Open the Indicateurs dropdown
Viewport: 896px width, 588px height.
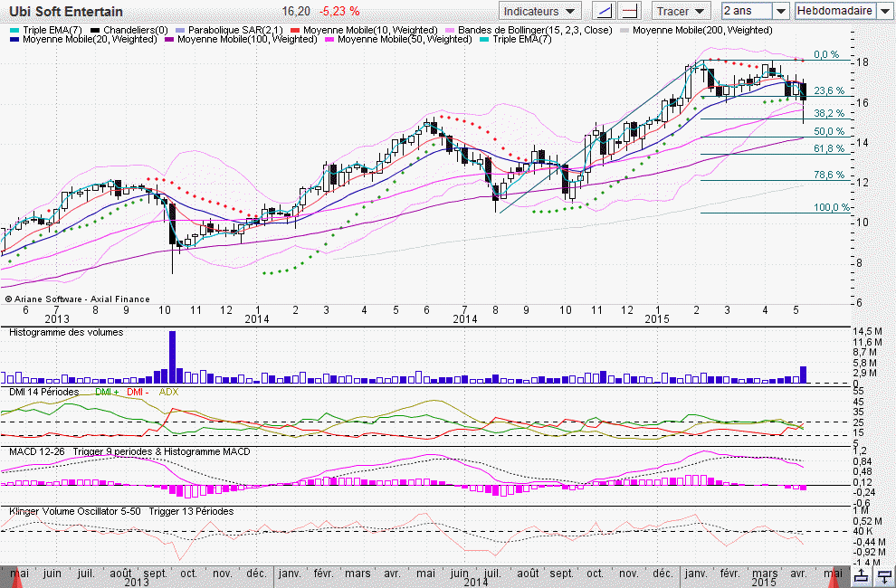pyautogui.click(x=539, y=11)
